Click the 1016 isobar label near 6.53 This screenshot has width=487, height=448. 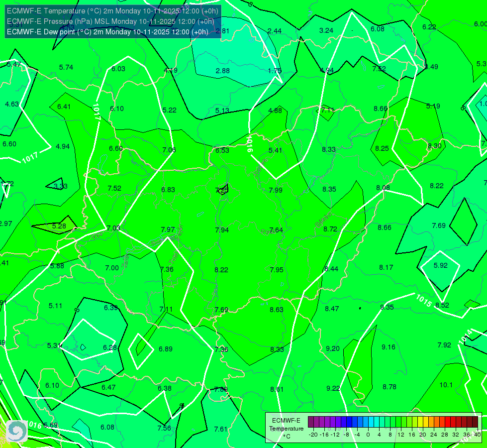249,143
